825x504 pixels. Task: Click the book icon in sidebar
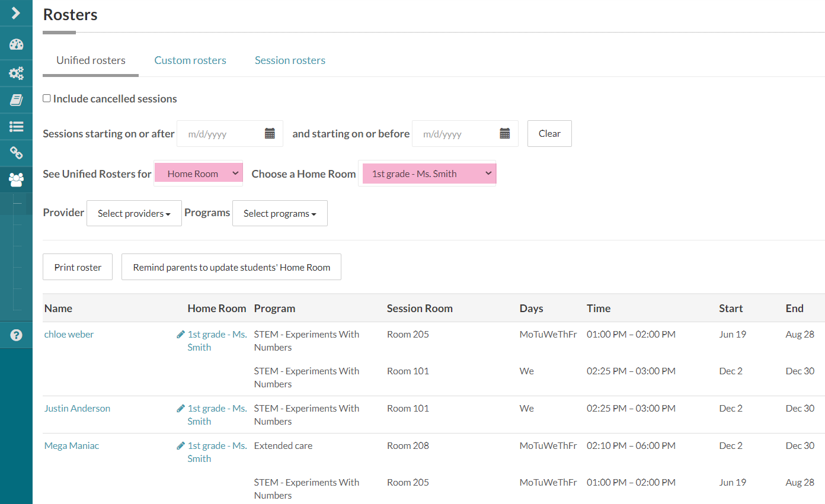pos(16,99)
